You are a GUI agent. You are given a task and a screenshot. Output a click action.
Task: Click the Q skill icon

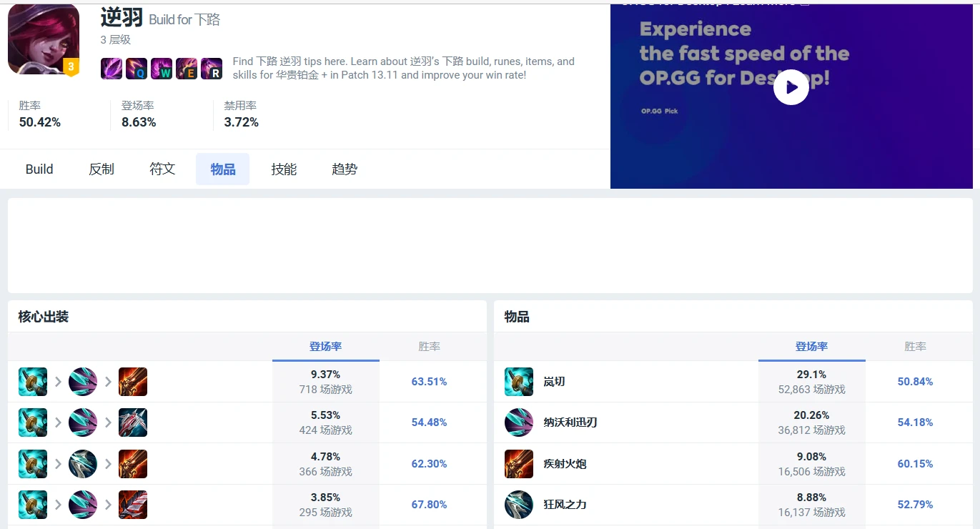[137, 69]
